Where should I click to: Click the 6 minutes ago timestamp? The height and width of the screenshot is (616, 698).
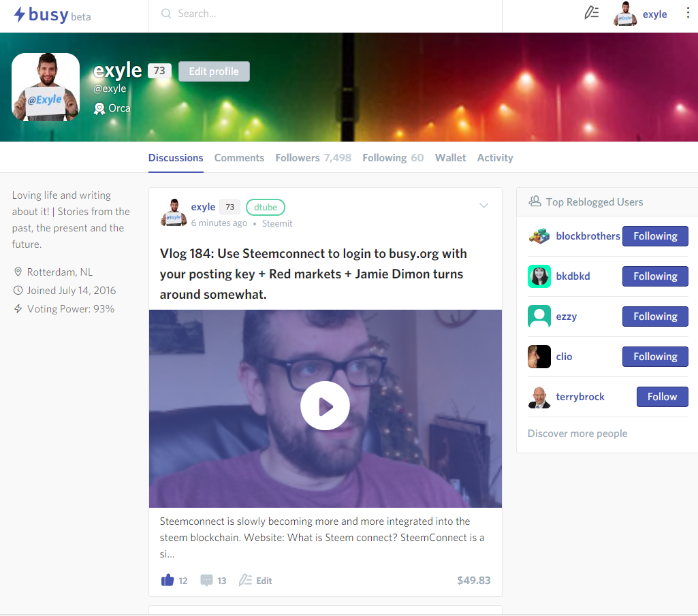(x=219, y=223)
